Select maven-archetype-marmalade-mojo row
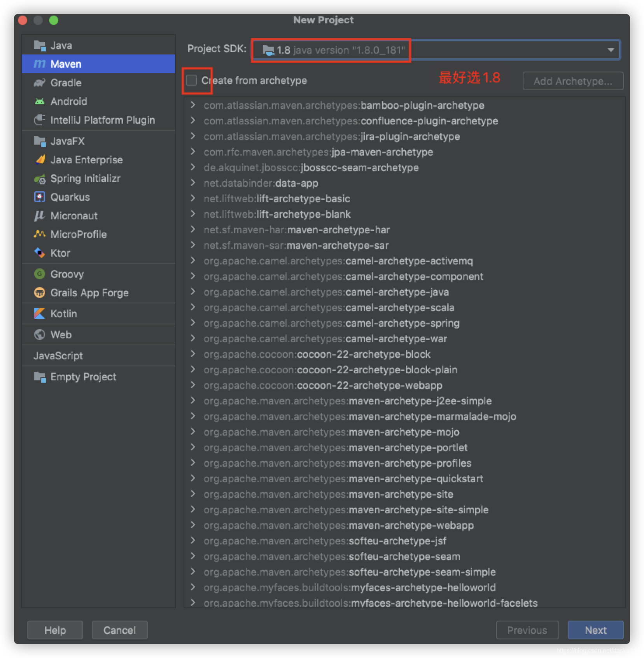Screen dimensions: 644x658 [404, 416]
